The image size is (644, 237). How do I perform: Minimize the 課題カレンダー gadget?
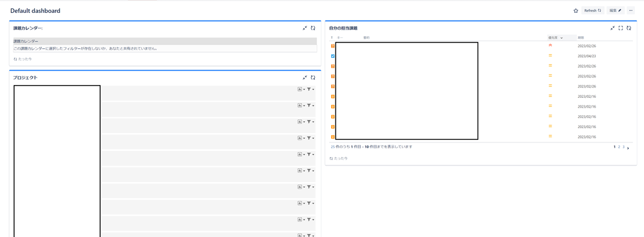[305, 28]
